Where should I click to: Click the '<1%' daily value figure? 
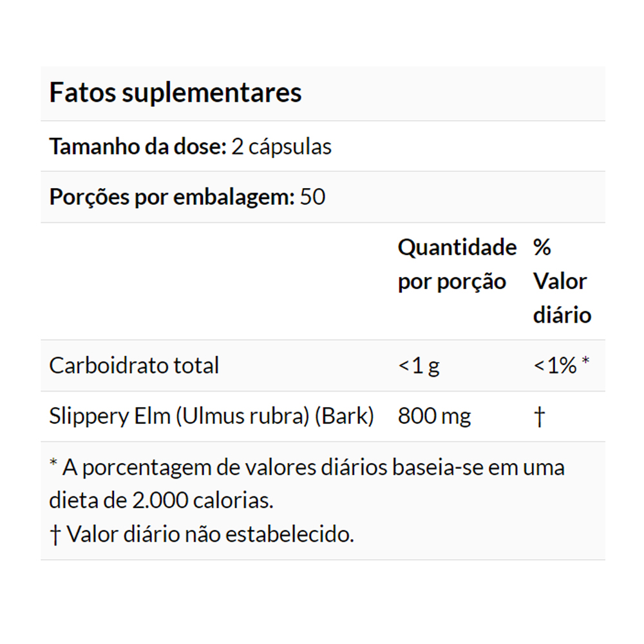coord(554,366)
